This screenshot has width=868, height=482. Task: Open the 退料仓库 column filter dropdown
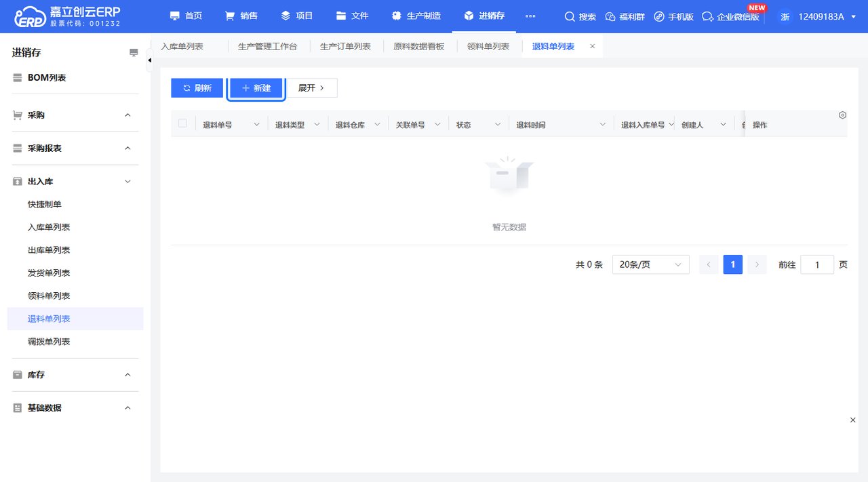click(x=377, y=125)
